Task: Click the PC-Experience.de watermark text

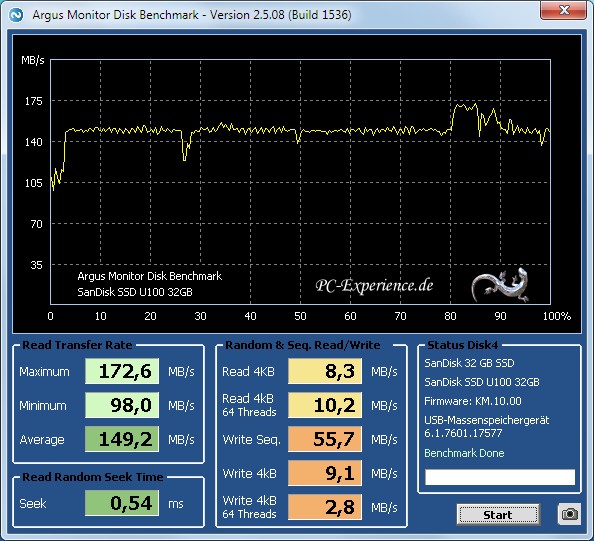Action: (x=374, y=286)
